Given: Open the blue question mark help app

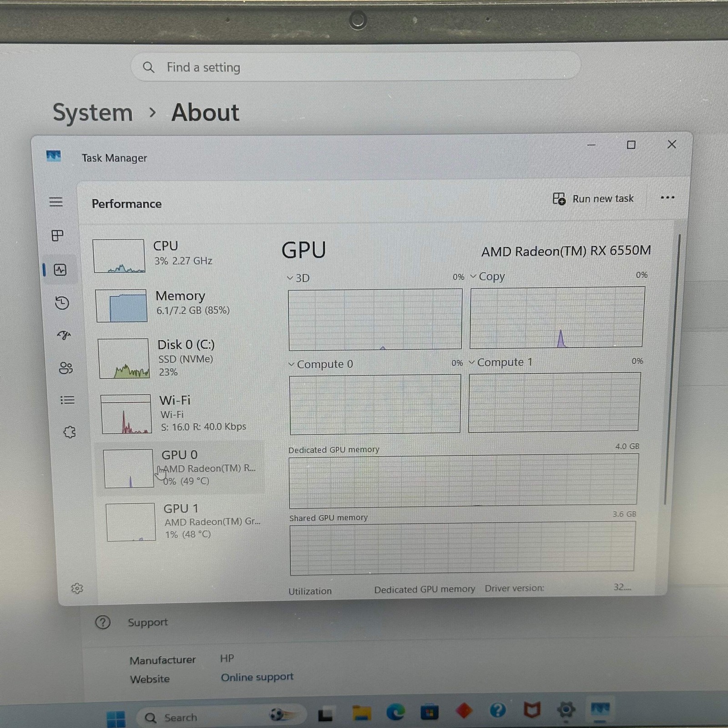Looking at the screenshot, I should point(498,710).
